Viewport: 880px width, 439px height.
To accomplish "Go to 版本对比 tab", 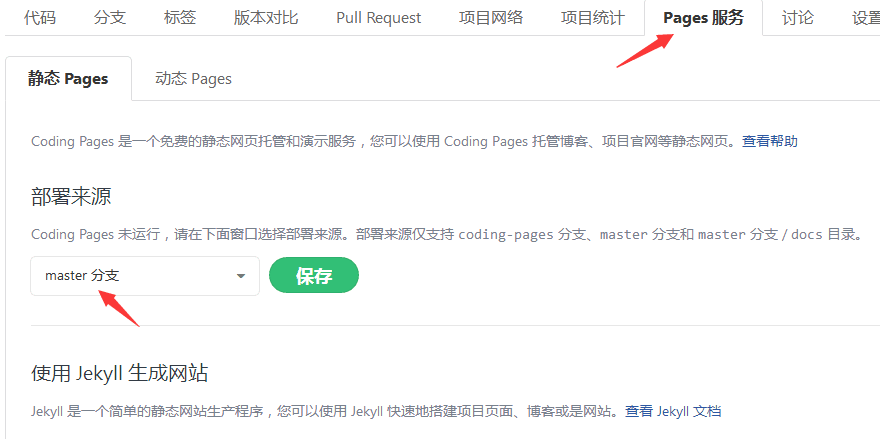I will 266,18.
